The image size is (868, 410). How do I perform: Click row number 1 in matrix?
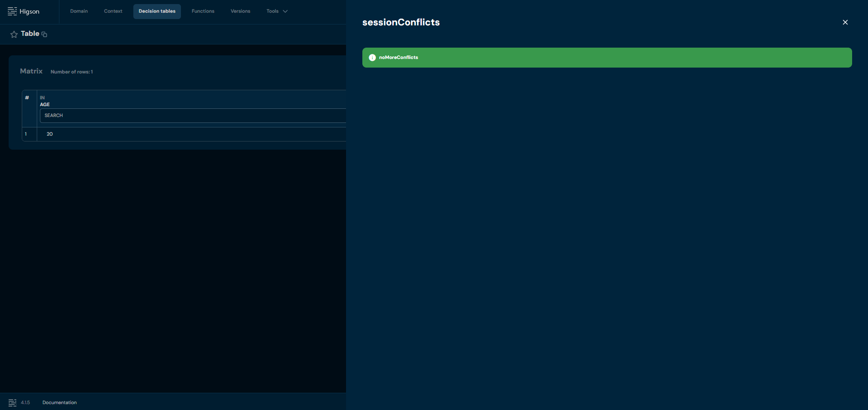coord(26,134)
